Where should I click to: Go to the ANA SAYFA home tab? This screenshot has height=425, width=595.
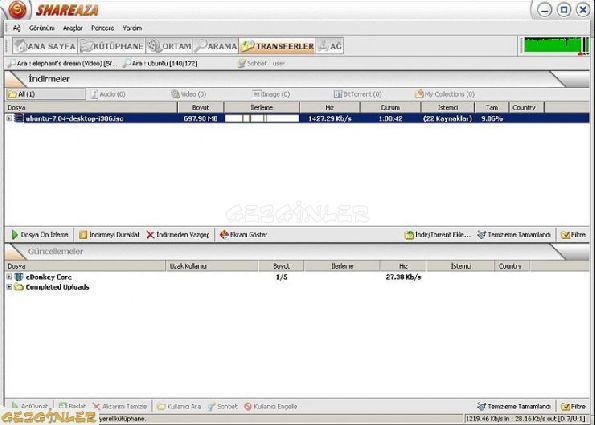click(45, 46)
